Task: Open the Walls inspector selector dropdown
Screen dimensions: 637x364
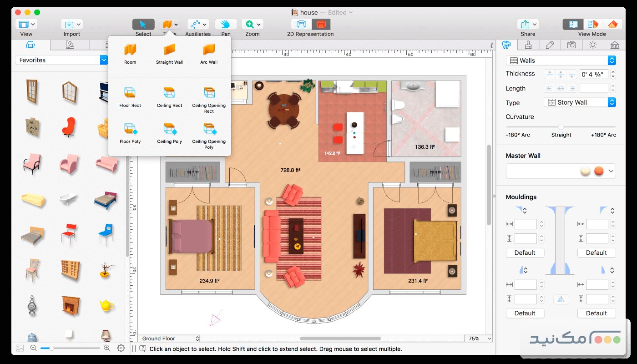Action: 612,60
